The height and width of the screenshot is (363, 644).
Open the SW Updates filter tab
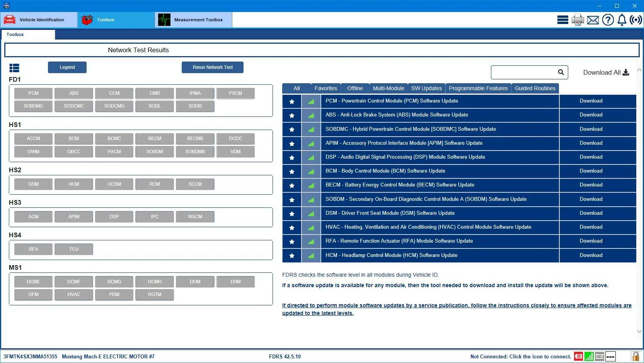(x=426, y=88)
